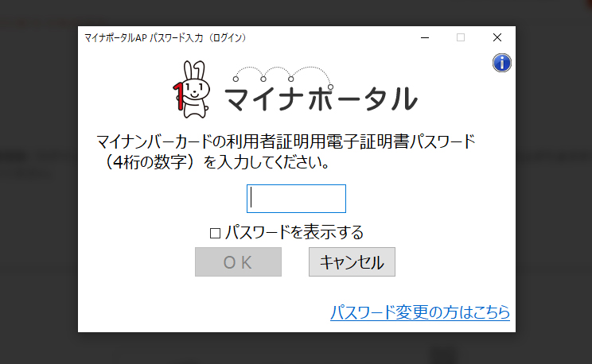Minimize the マイナポータルAP dialog window
This screenshot has height=364, width=592.
(423, 37)
